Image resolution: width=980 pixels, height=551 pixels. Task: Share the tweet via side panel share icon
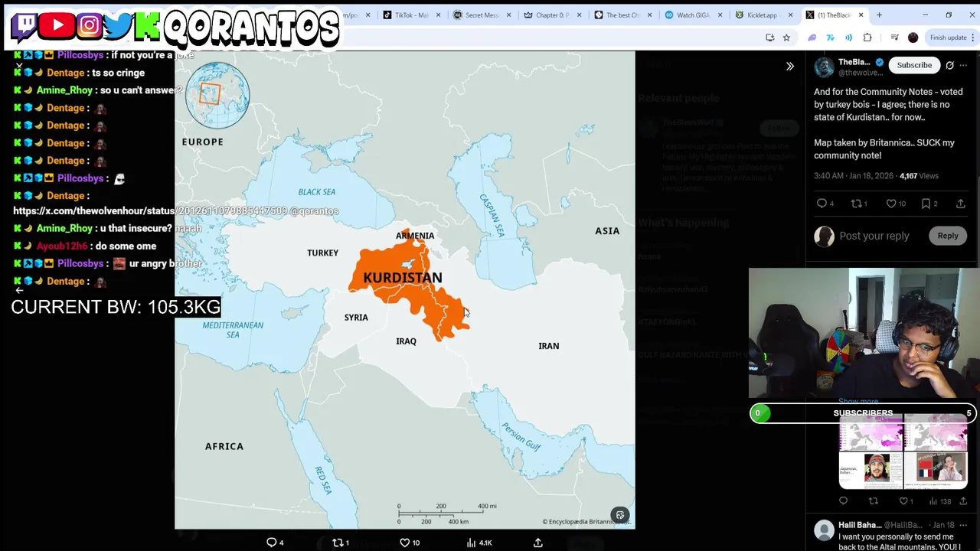pos(960,204)
